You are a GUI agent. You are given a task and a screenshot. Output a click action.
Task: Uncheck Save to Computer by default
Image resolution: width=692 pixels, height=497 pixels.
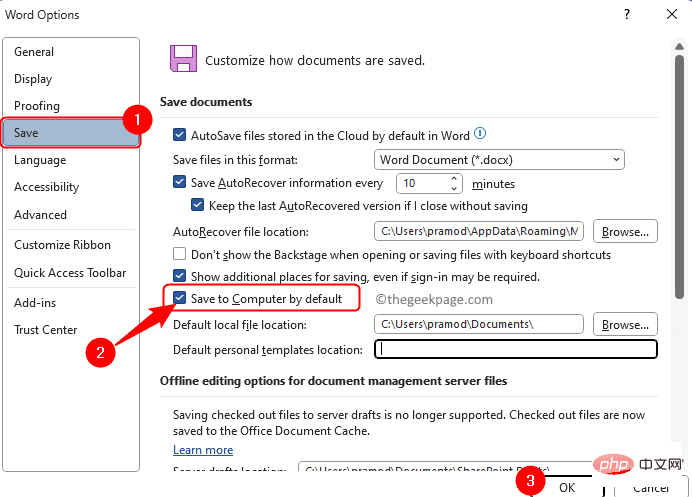click(179, 297)
